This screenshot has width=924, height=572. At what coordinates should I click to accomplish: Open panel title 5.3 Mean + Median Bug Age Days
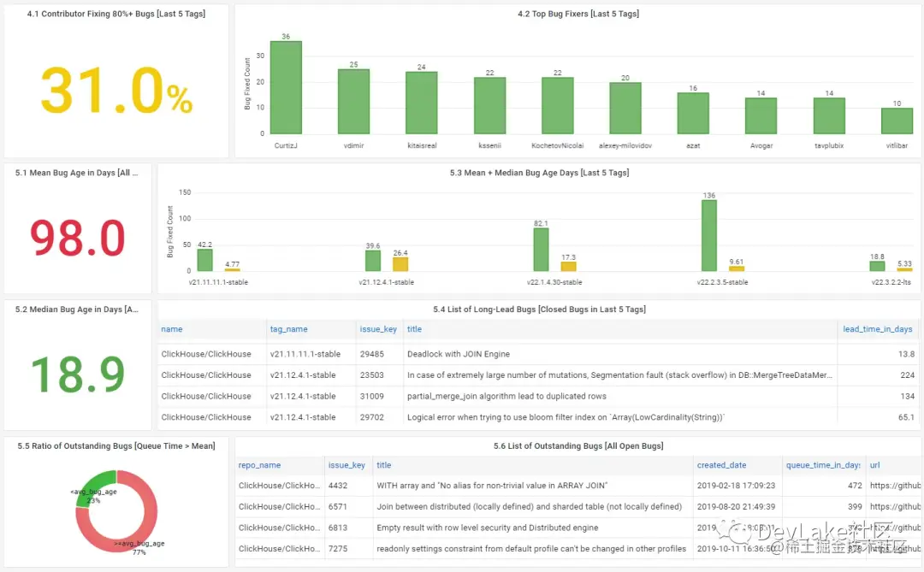(539, 173)
